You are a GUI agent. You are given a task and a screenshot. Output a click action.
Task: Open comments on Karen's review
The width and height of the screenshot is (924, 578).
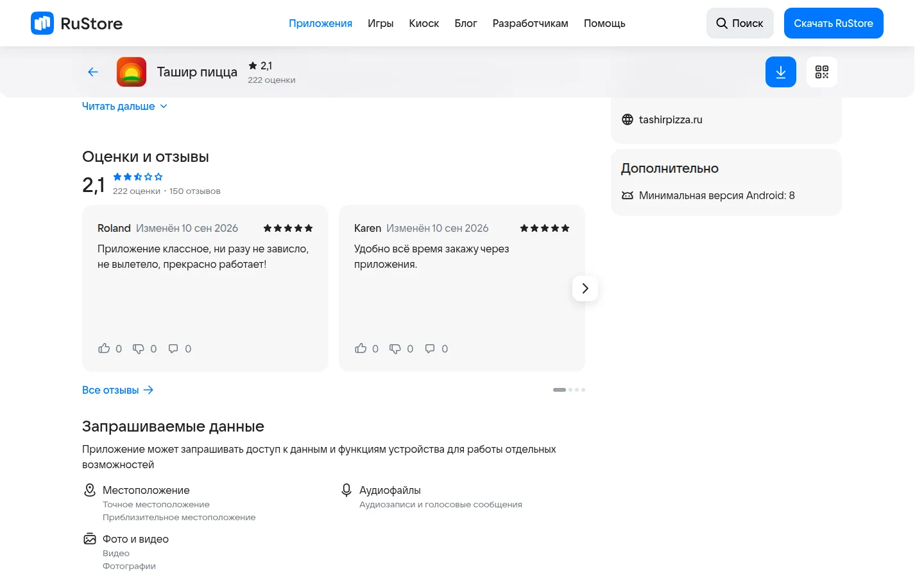tap(430, 349)
